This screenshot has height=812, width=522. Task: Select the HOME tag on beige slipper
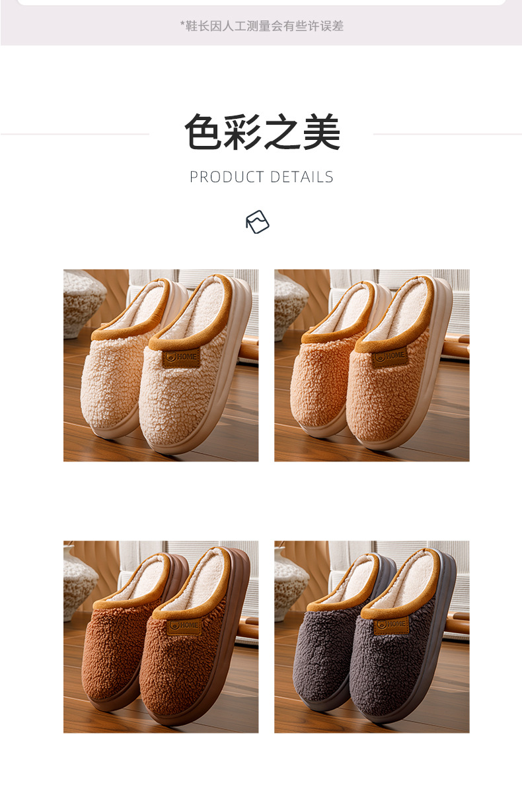click(x=182, y=357)
